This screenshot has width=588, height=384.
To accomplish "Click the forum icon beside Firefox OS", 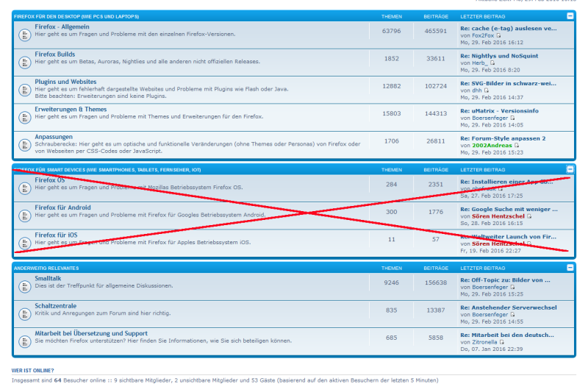I will click(x=25, y=188).
